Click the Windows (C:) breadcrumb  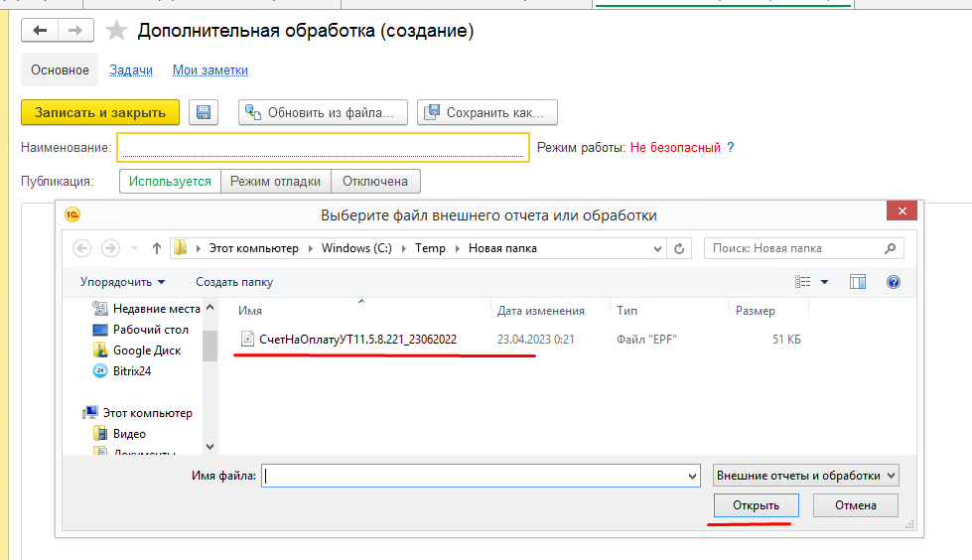click(x=356, y=248)
